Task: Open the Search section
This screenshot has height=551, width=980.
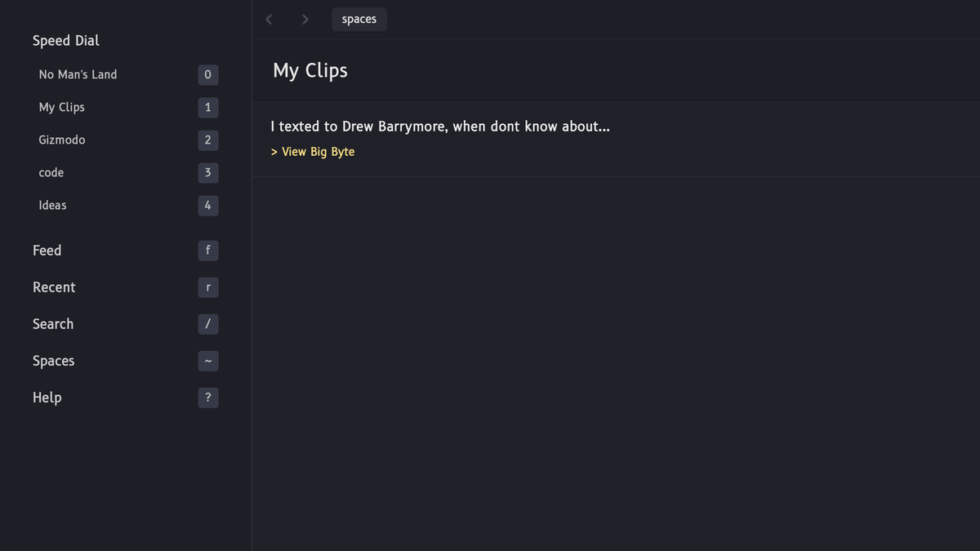Action: (53, 324)
